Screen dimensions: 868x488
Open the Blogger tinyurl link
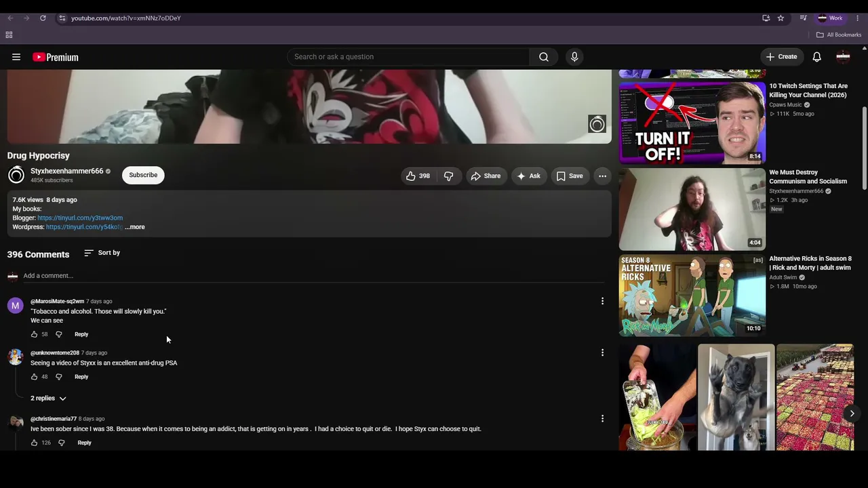[x=80, y=218]
